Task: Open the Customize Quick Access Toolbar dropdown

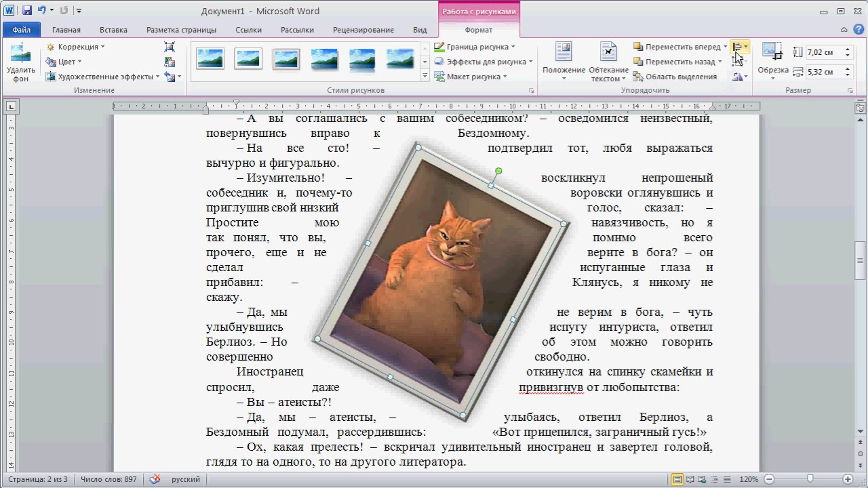Action: pos(79,11)
